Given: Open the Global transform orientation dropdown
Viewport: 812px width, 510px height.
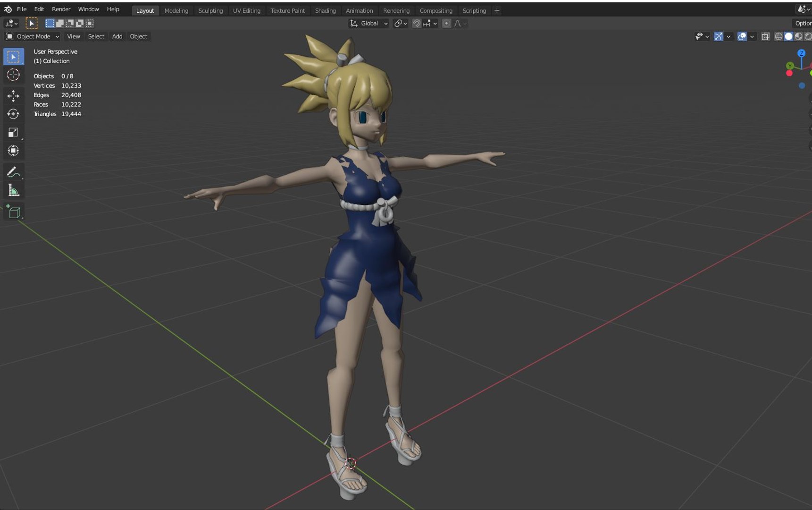Looking at the screenshot, I should coord(368,24).
